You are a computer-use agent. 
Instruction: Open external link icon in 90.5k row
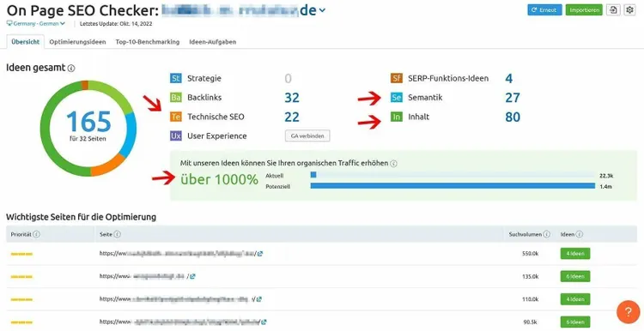click(264, 322)
